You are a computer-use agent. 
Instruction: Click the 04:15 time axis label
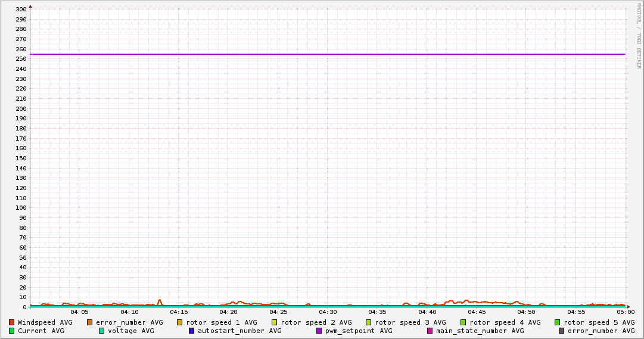[x=179, y=312]
